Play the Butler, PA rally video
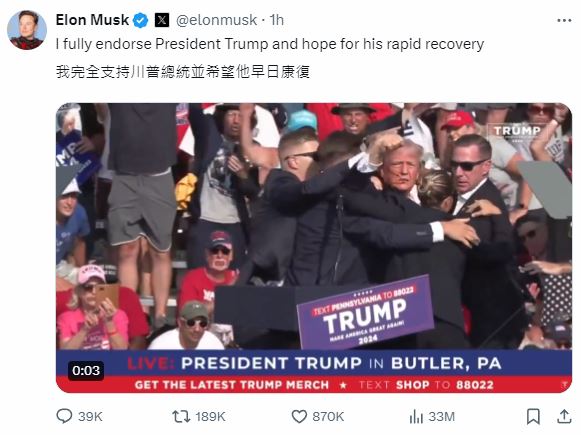This screenshot has width=581, height=435. [x=313, y=248]
